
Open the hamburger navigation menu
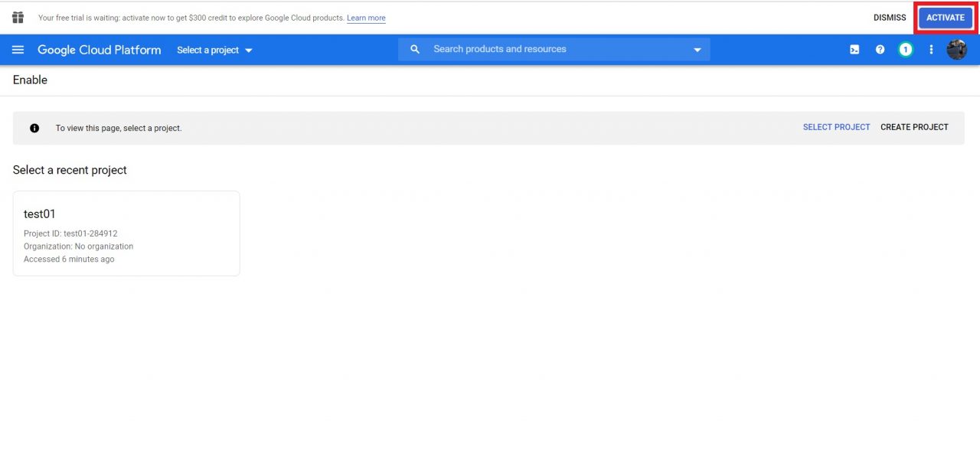tap(18, 50)
